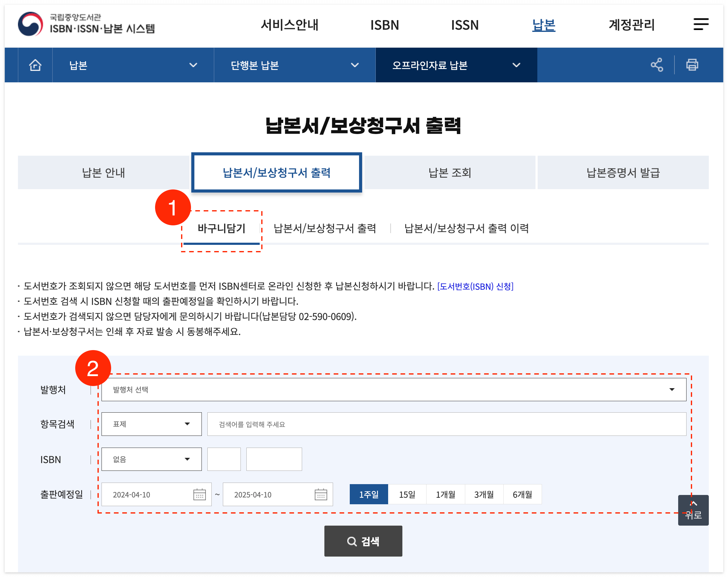This screenshot has width=728, height=577.
Task: Open the hamburger menu at top right
Action: 701,24
